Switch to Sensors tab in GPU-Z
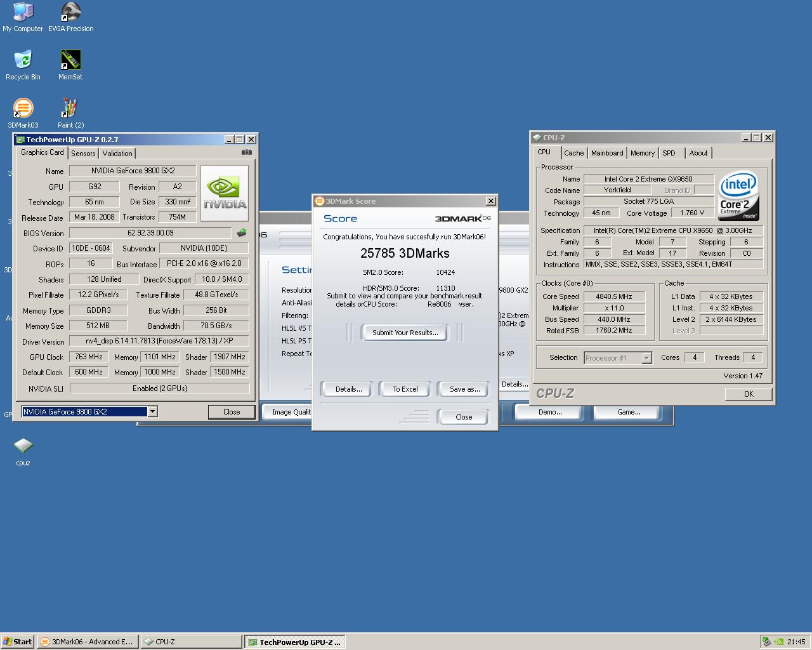 83,154
